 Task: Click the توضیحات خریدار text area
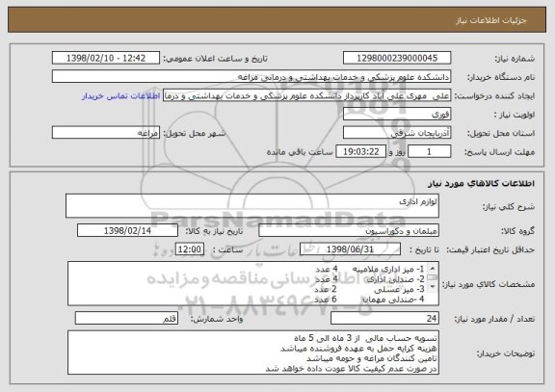click(253, 353)
